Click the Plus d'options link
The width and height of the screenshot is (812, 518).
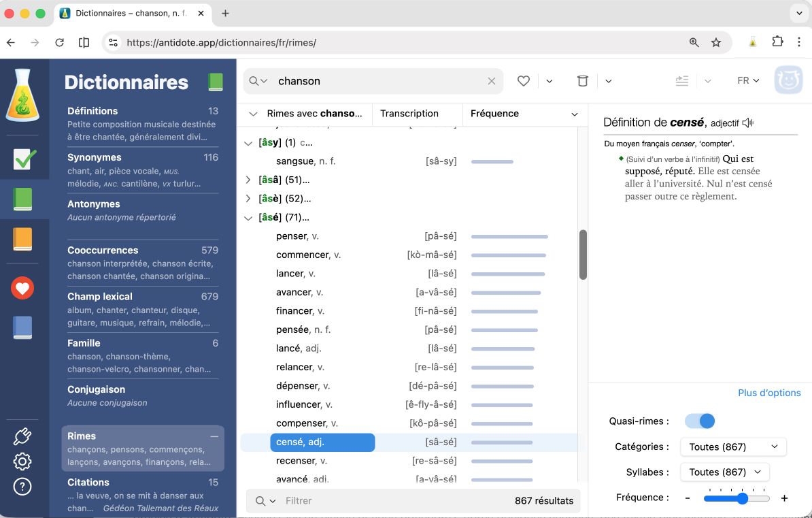(x=769, y=393)
